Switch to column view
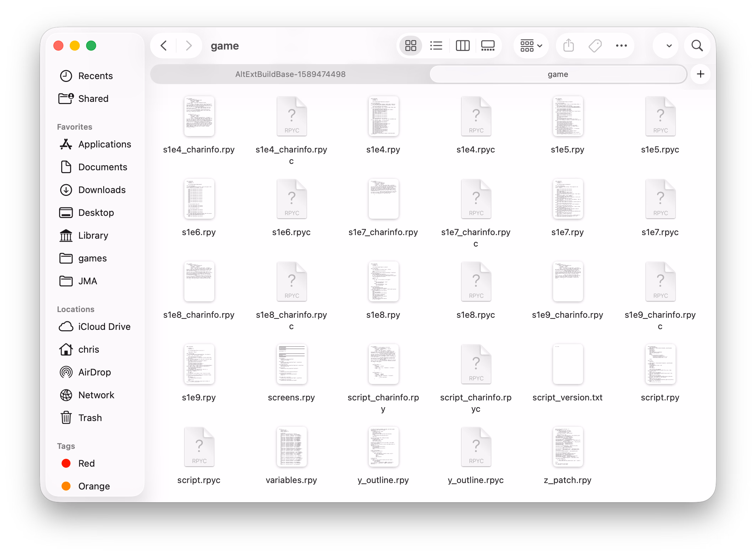This screenshot has width=756, height=555. point(462,46)
